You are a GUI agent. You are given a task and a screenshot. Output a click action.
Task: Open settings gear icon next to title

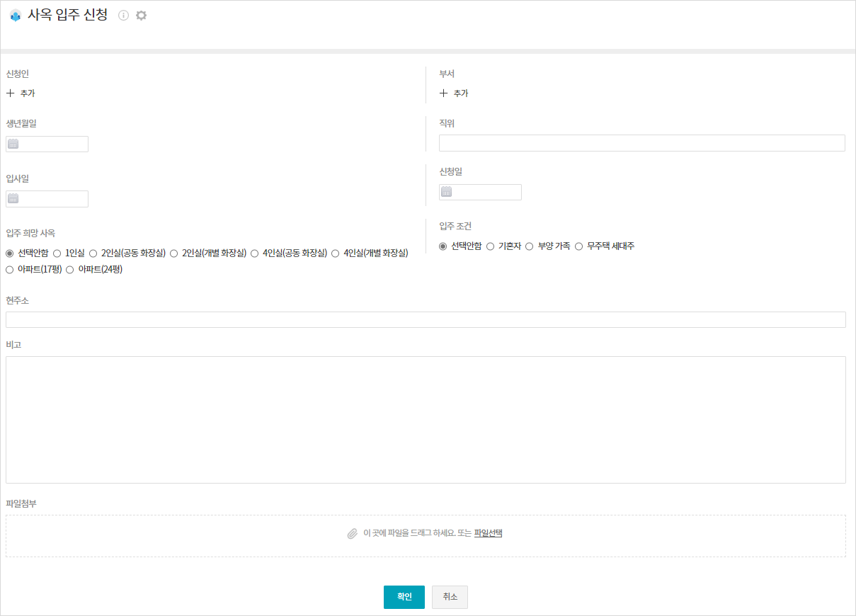[x=141, y=16]
